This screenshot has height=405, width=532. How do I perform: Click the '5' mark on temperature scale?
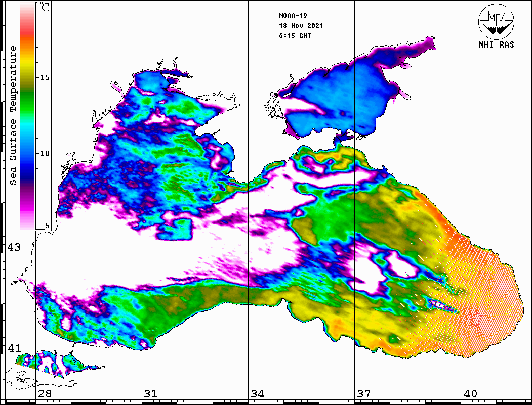pos(47,226)
